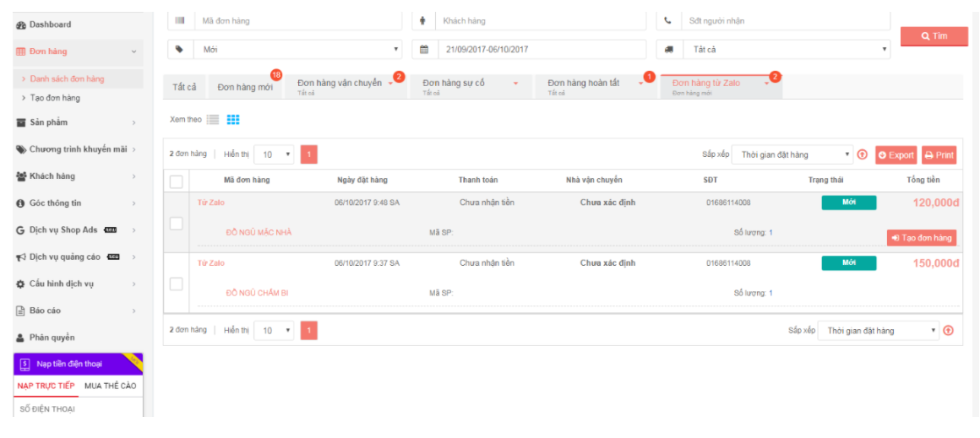The image size is (980, 438).
Task: Open Báo cáo sidebar section
Action: click(x=45, y=311)
